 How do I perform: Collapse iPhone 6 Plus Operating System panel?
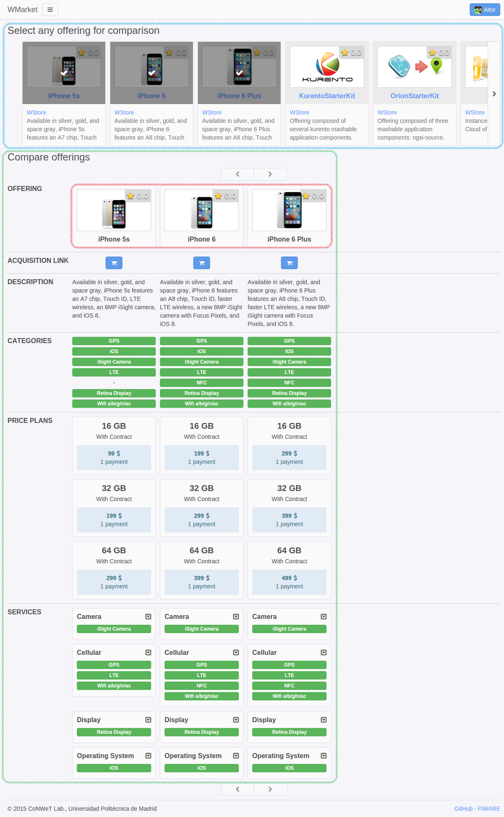(324, 756)
